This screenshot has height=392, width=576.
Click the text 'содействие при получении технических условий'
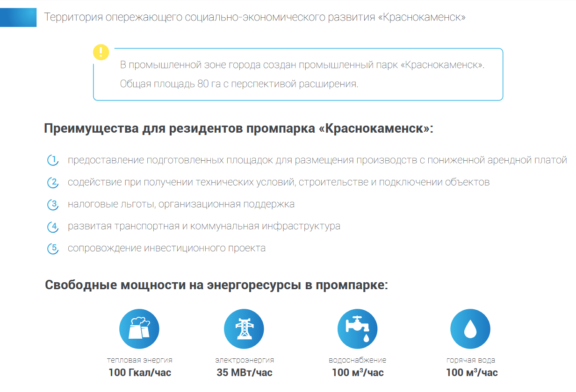click(279, 182)
